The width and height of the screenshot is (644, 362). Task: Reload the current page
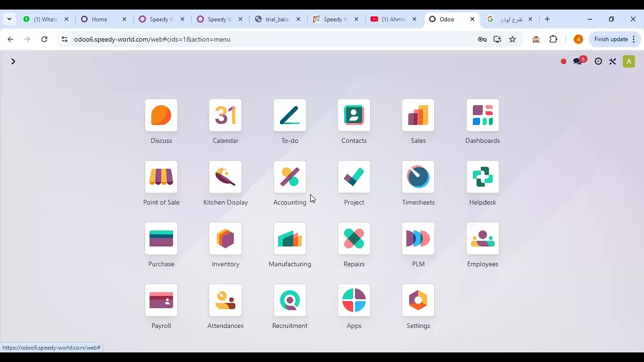[x=44, y=39]
